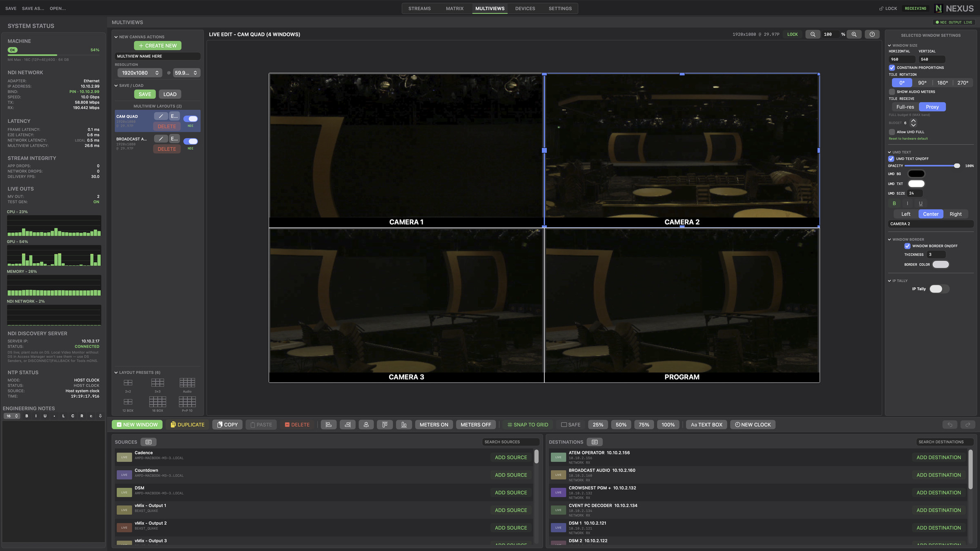Click the align right edges icon
The image size is (980, 551).
click(347, 424)
